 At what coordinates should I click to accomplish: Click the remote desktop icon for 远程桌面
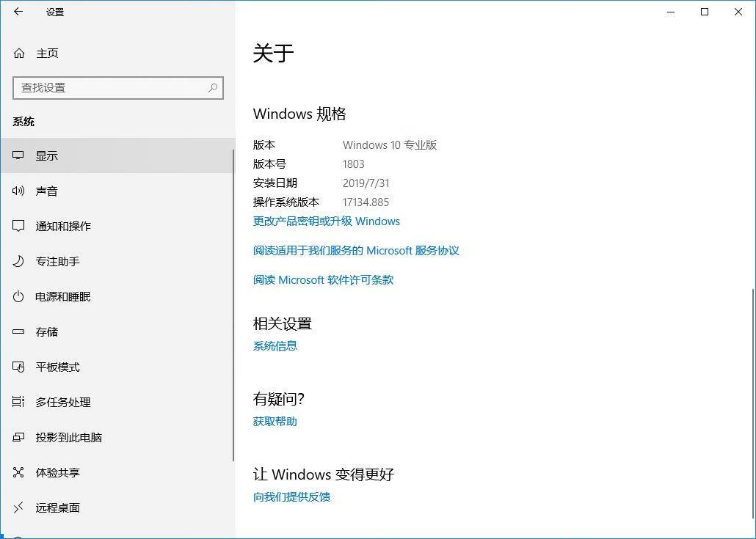(18, 507)
